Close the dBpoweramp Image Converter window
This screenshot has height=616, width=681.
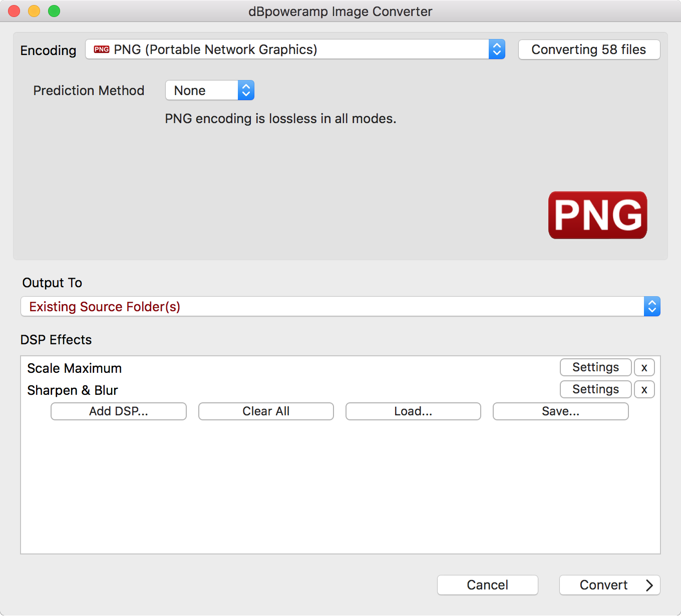(14, 11)
